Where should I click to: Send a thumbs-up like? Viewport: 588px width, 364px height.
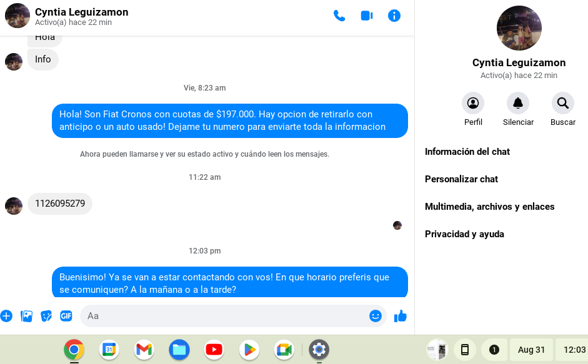(x=400, y=316)
